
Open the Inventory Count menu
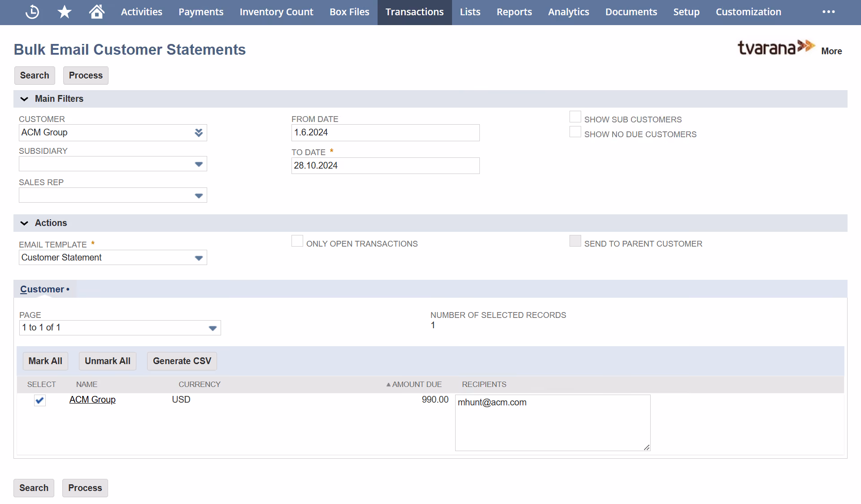click(x=276, y=12)
